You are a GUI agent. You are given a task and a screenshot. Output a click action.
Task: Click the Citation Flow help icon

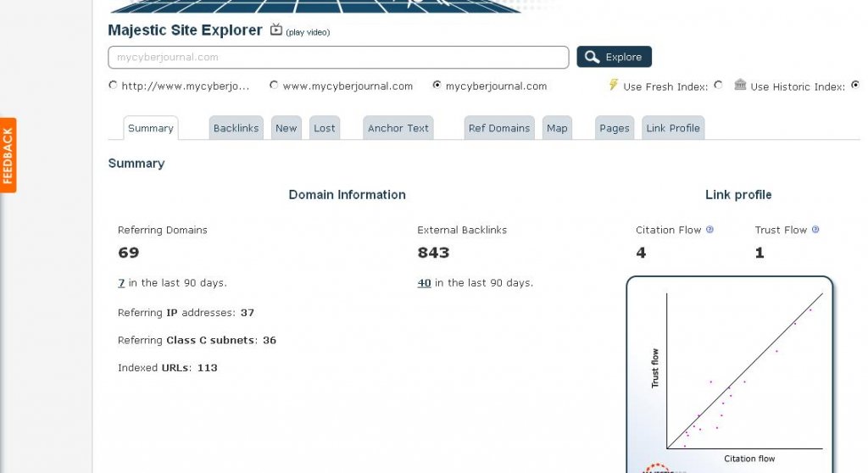point(709,230)
